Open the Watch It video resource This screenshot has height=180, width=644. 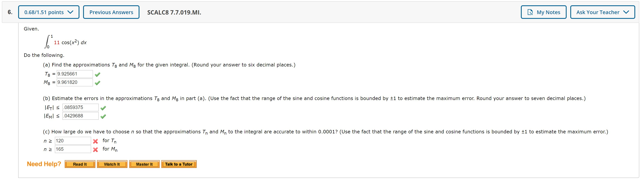pyautogui.click(x=112, y=164)
